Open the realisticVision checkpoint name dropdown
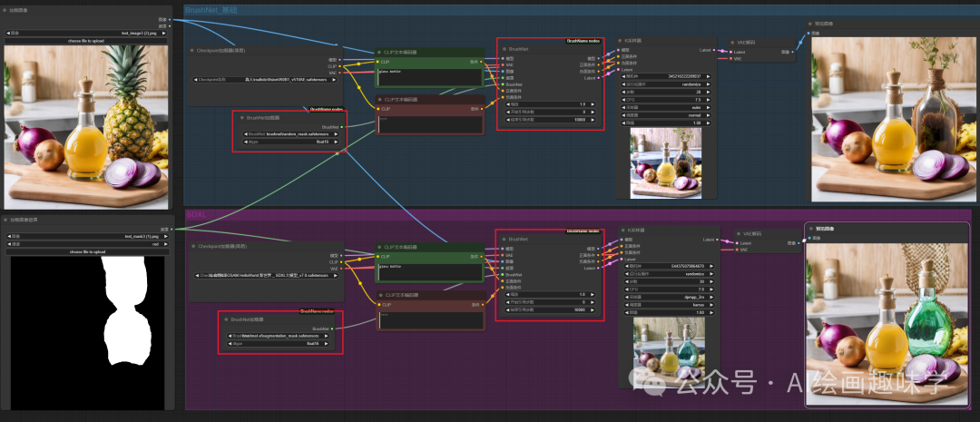Image resolution: width=980 pixels, height=422 pixels. click(266, 80)
